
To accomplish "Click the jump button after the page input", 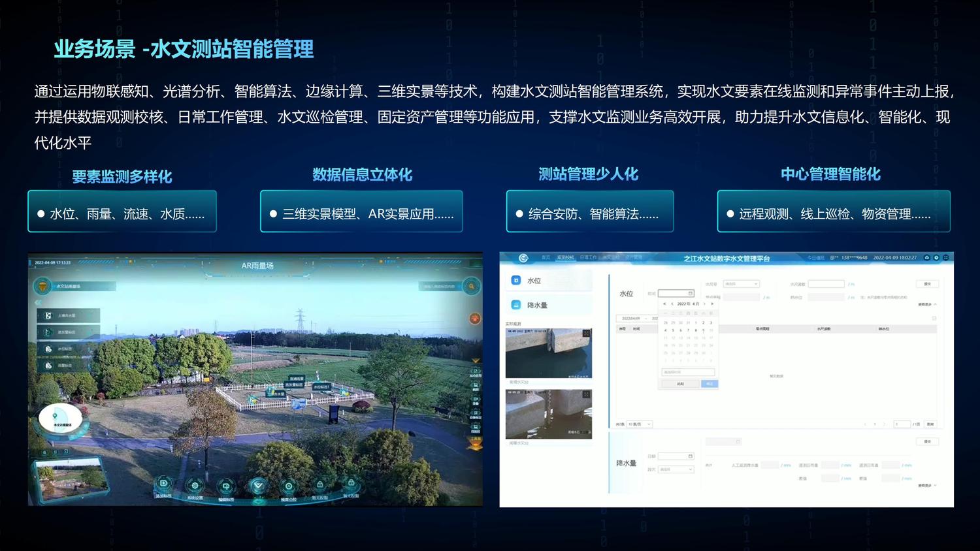I will (x=930, y=424).
